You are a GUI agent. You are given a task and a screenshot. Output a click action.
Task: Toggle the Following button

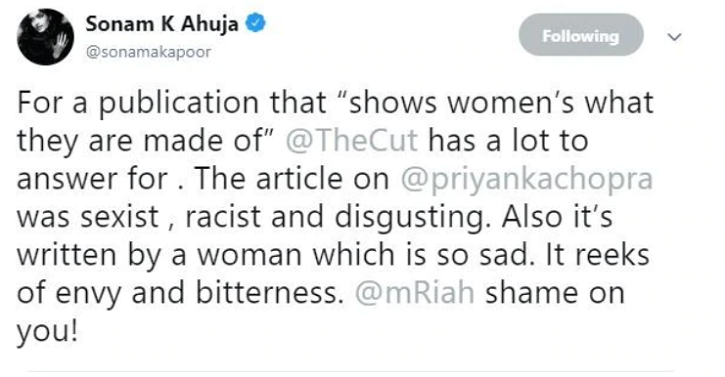pos(581,35)
